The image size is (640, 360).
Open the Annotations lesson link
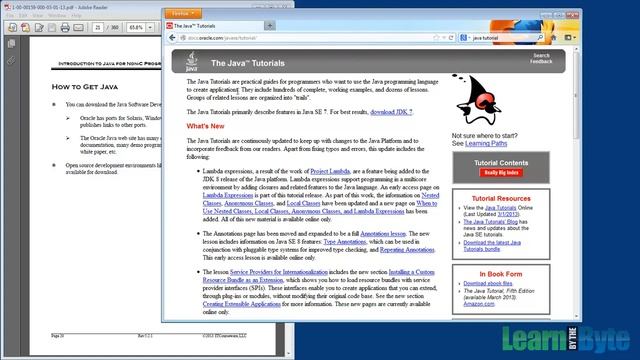(383, 234)
